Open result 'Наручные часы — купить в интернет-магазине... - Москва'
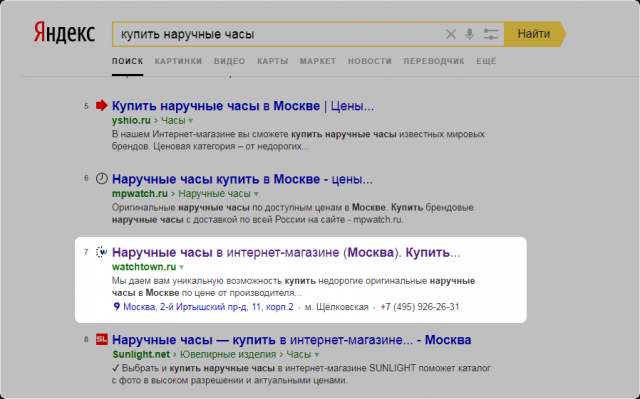Viewport: 640px width, 399px height. coord(291,340)
